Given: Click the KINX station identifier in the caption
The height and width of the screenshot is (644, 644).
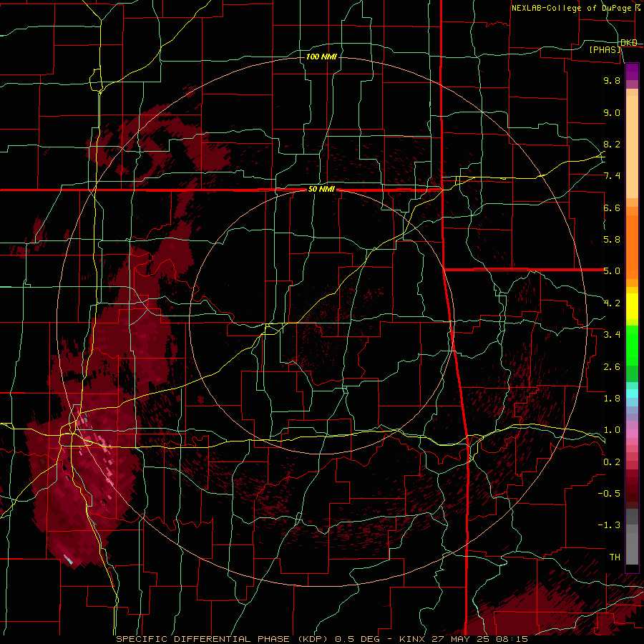Looking at the screenshot, I should (412, 639).
